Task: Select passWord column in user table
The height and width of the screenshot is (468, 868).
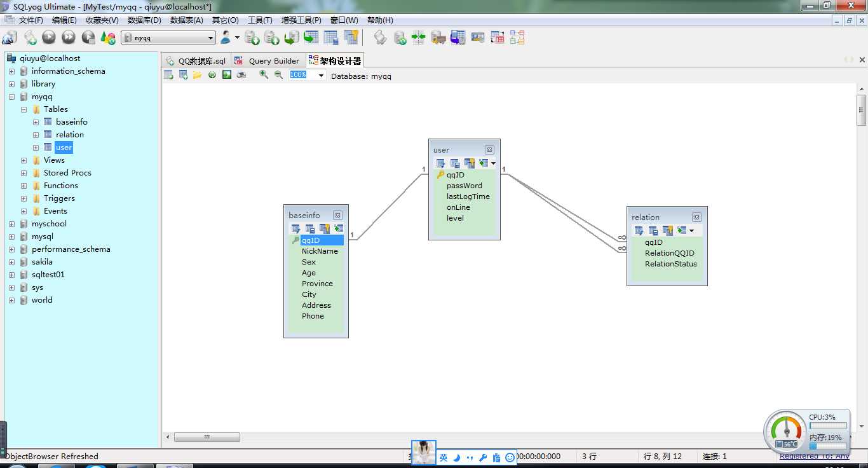Action: coord(465,186)
